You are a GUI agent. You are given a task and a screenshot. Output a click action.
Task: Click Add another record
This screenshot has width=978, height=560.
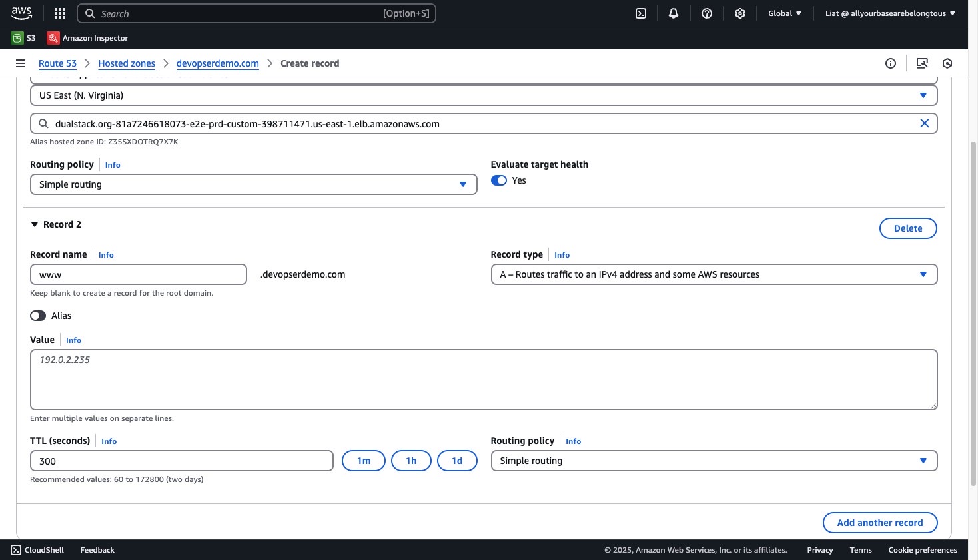880,523
